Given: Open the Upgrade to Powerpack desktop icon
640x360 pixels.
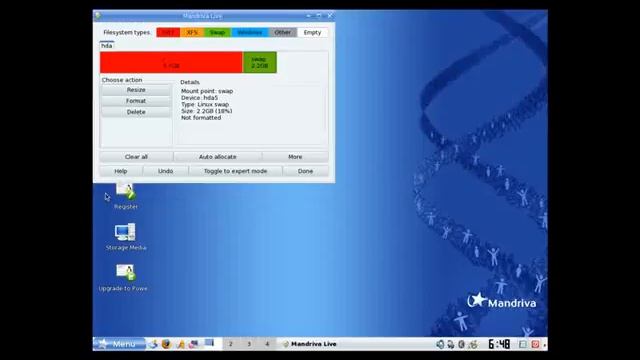Looking at the screenshot, I should tap(123, 278).
